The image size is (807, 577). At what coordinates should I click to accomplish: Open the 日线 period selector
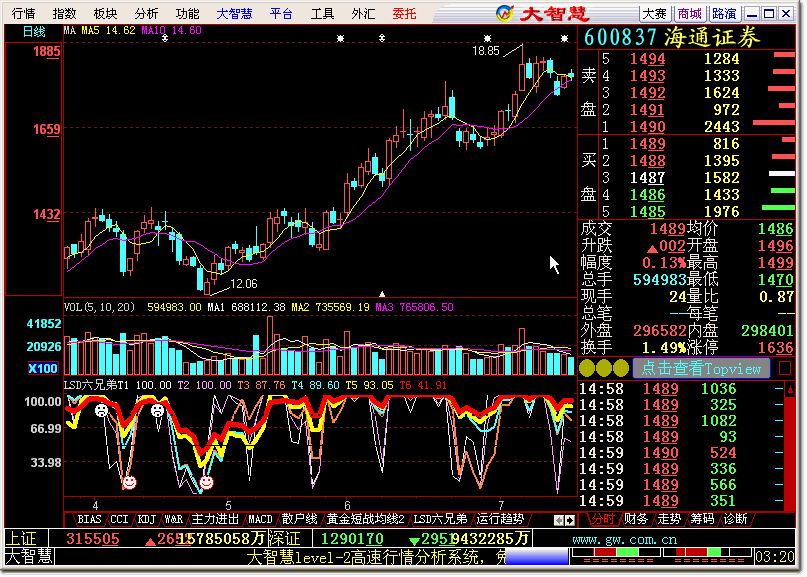pos(34,32)
